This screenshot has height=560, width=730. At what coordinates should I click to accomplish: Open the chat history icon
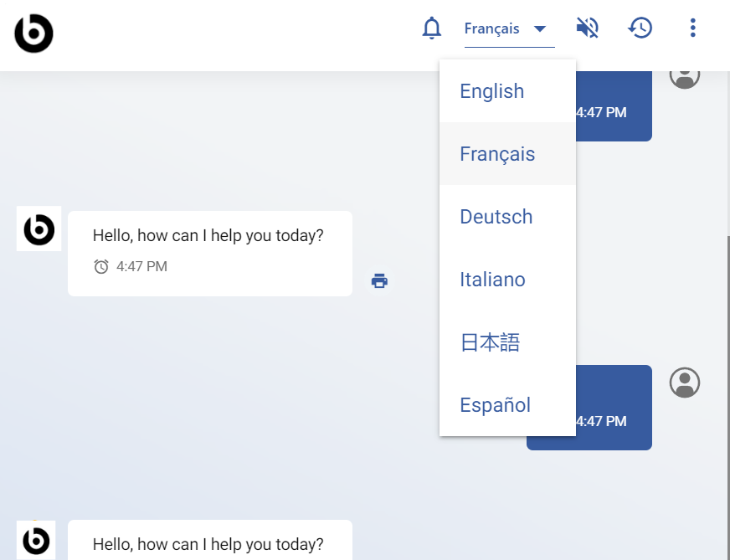point(640,28)
